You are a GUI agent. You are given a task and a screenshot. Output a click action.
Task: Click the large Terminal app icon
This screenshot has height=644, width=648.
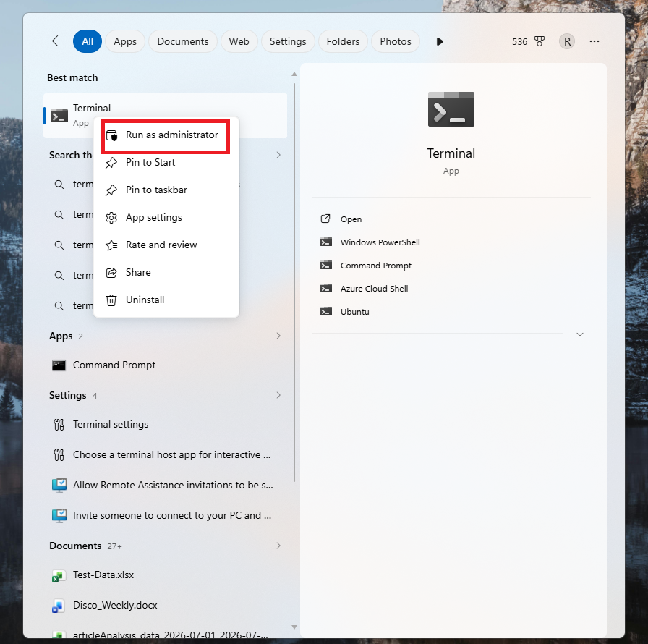coord(451,109)
